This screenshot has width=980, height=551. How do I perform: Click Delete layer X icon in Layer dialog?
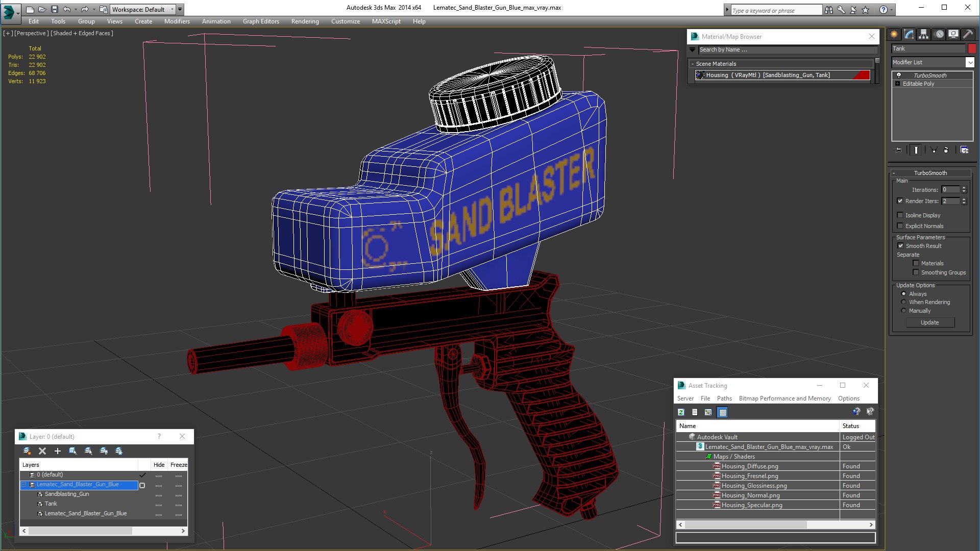click(x=42, y=451)
